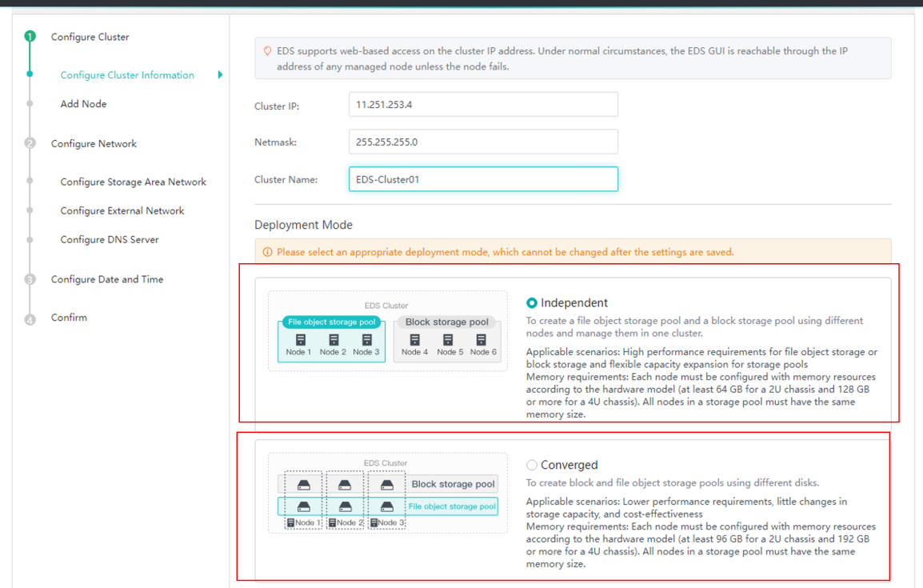Click Node 1 server icon in Independent diagram
The image size is (923, 588).
coord(301,340)
